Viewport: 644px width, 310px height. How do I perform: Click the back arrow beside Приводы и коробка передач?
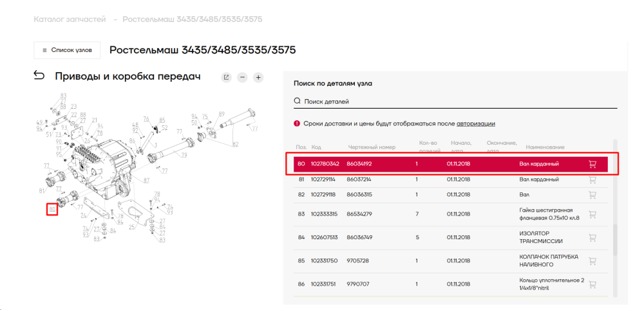click(x=39, y=76)
